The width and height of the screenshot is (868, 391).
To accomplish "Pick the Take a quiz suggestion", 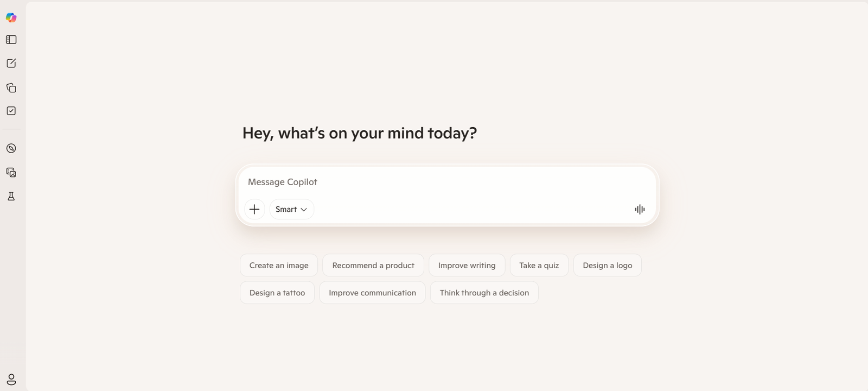I will coord(539,266).
